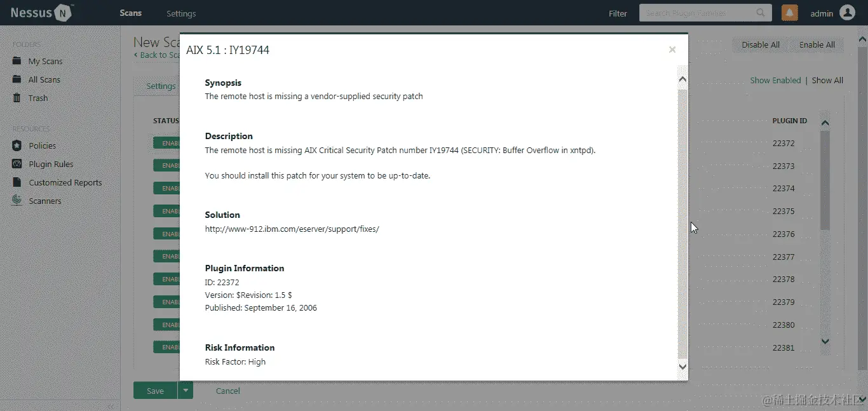Click plugin list scroll down arrow
The image size is (868, 411).
[825, 341]
